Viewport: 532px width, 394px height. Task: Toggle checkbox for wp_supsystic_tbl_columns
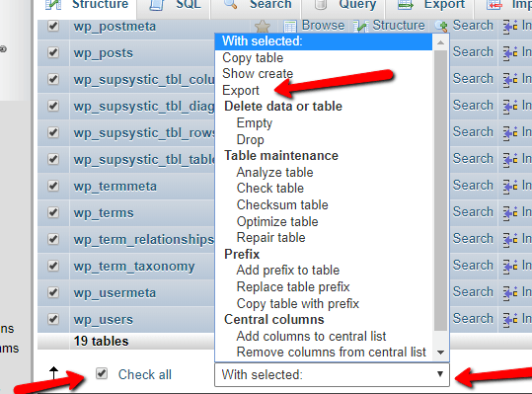[53, 79]
